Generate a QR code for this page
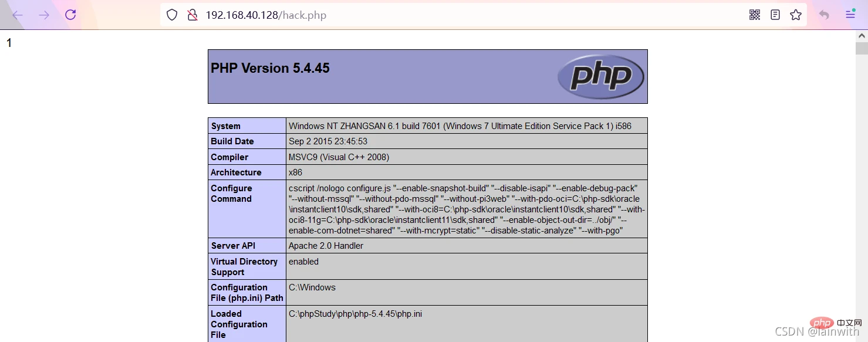868x342 pixels. click(x=755, y=15)
